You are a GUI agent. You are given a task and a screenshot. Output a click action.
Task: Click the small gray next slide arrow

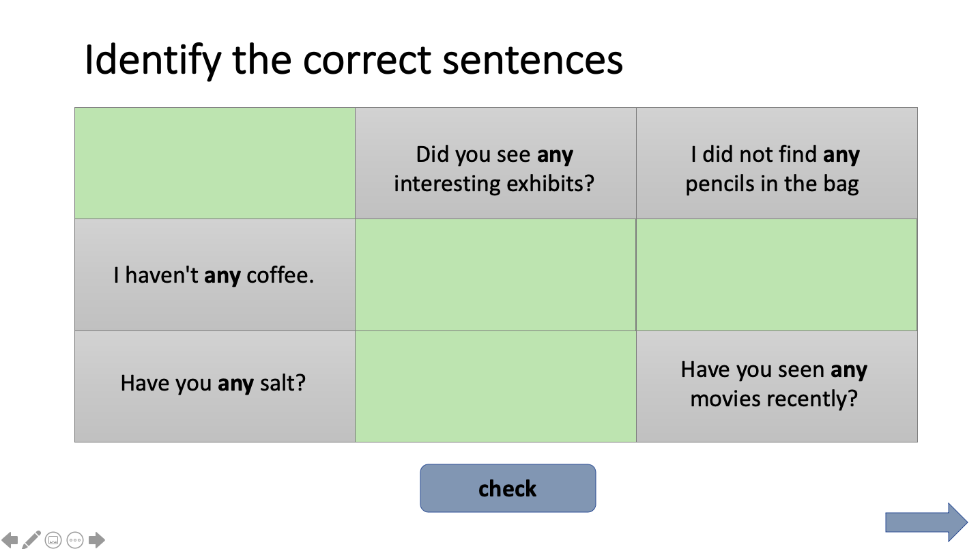coord(97,540)
